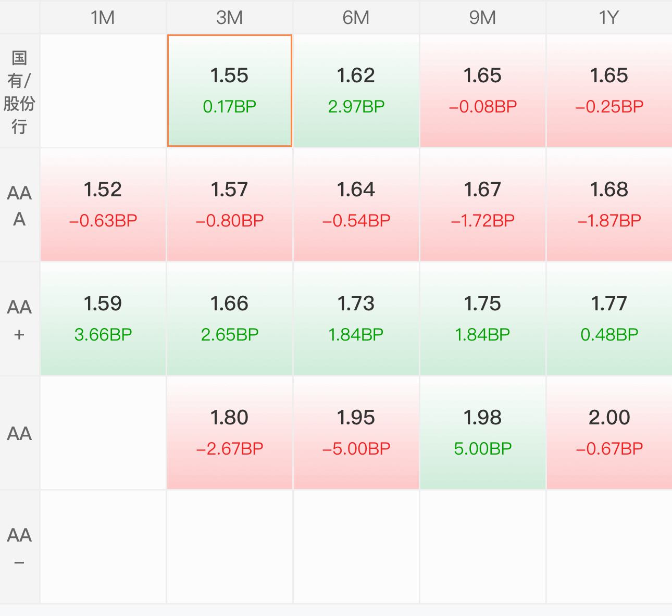Select the AAA 1M cell showing 1.52
This screenshot has height=616, width=672.
103,205
